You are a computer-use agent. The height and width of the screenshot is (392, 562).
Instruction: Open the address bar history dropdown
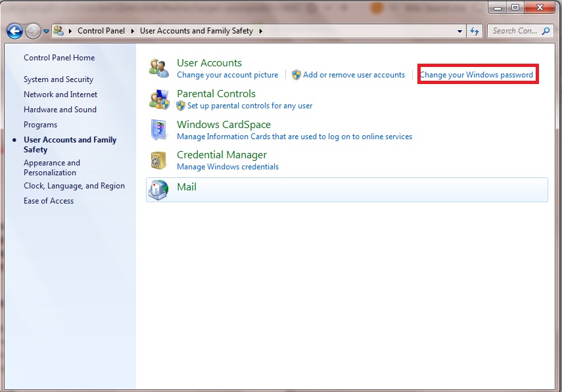click(459, 32)
